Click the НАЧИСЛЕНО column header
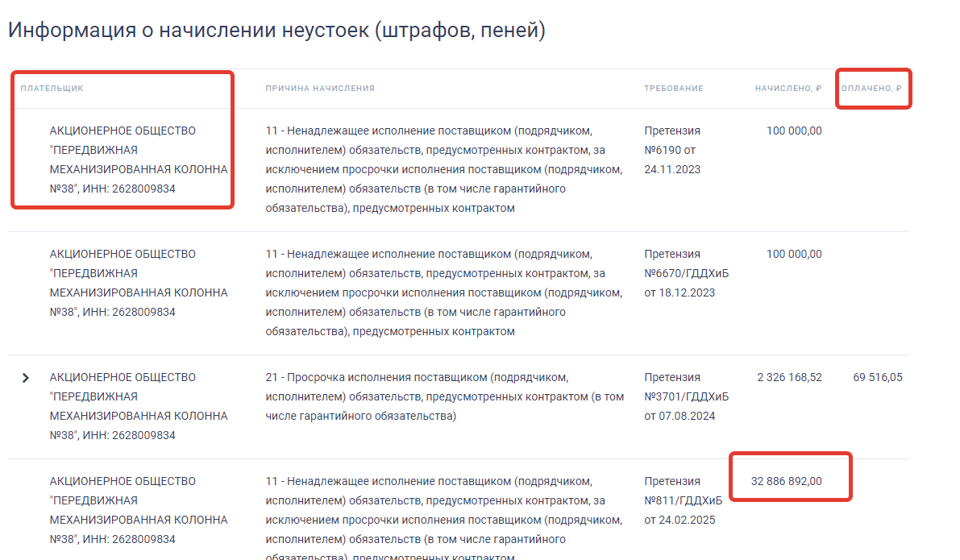 (788, 88)
